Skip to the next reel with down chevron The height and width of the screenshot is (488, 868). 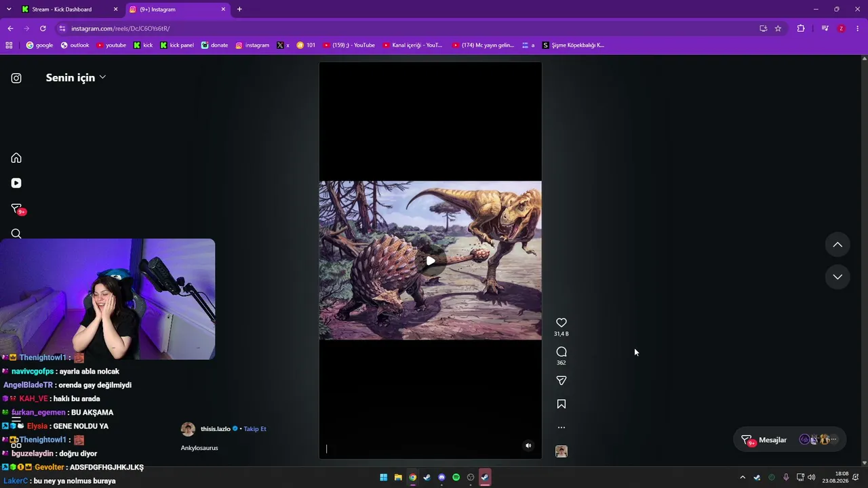coord(837,277)
